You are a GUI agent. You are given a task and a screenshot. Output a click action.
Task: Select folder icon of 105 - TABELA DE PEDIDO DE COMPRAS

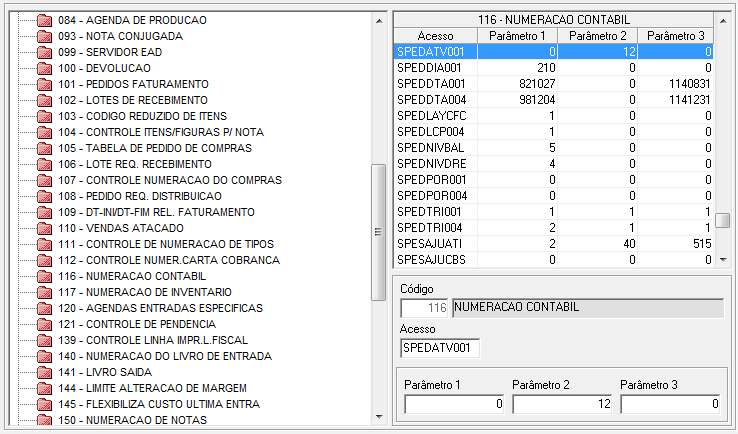pyautogui.click(x=44, y=148)
